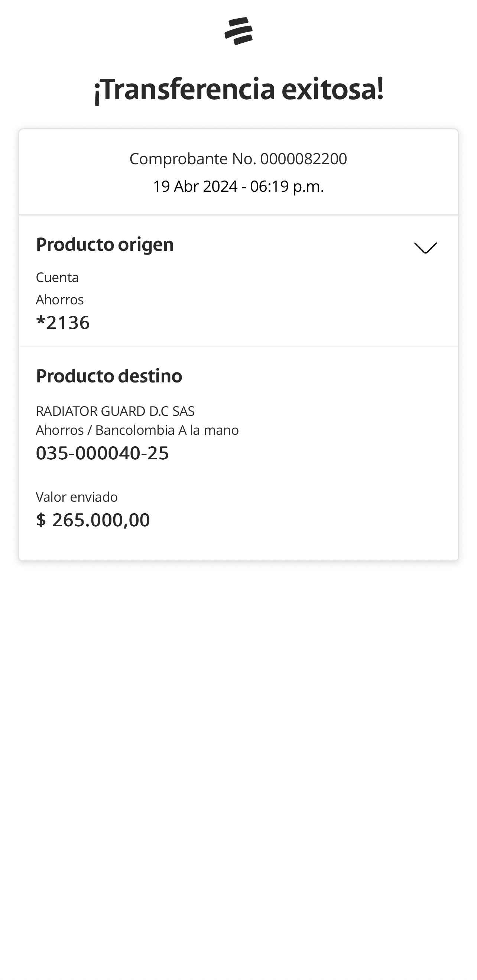Select the origin account number *2136
The width and height of the screenshot is (477, 980).
click(63, 323)
